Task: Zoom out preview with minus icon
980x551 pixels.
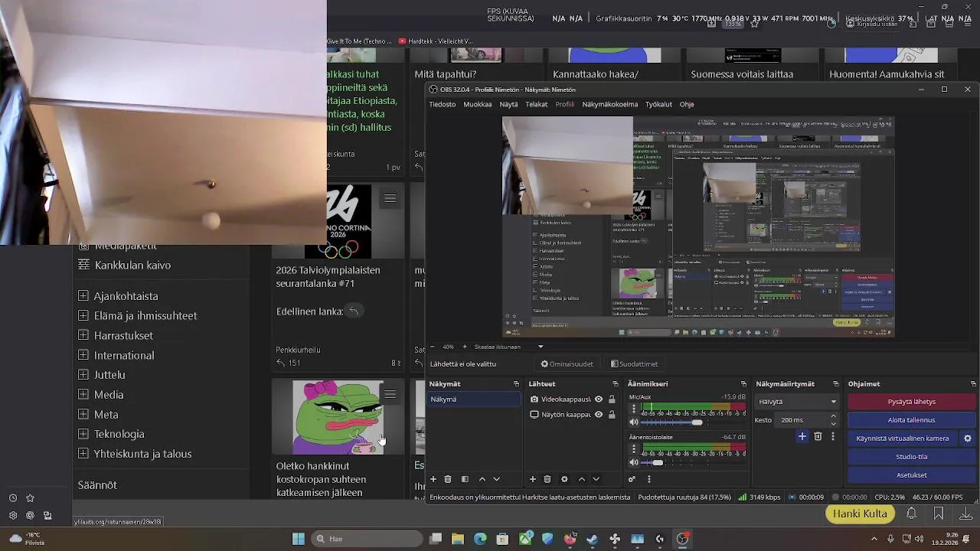Action: click(x=432, y=347)
